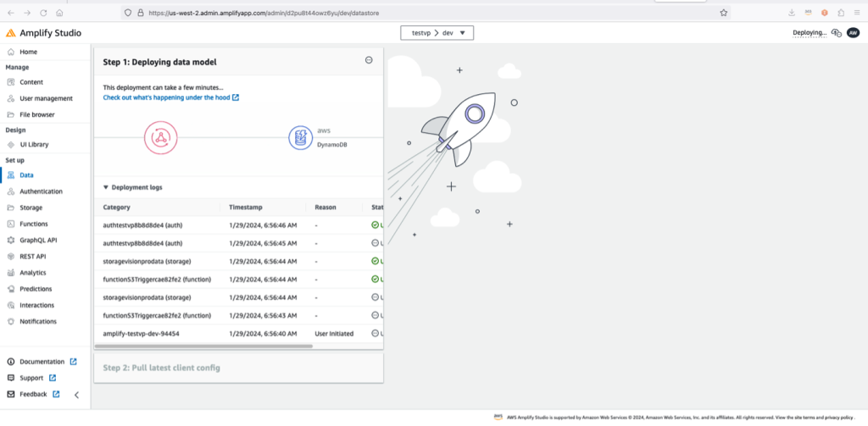Click the Data icon in sidebar
The width and height of the screenshot is (868, 426).
click(x=10, y=174)
